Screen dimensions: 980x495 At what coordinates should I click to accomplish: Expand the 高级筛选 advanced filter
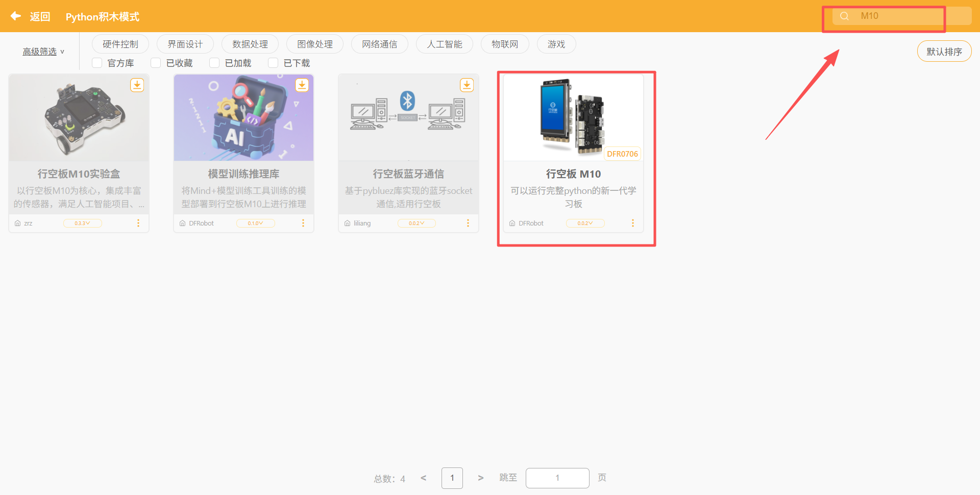point(40,51)
